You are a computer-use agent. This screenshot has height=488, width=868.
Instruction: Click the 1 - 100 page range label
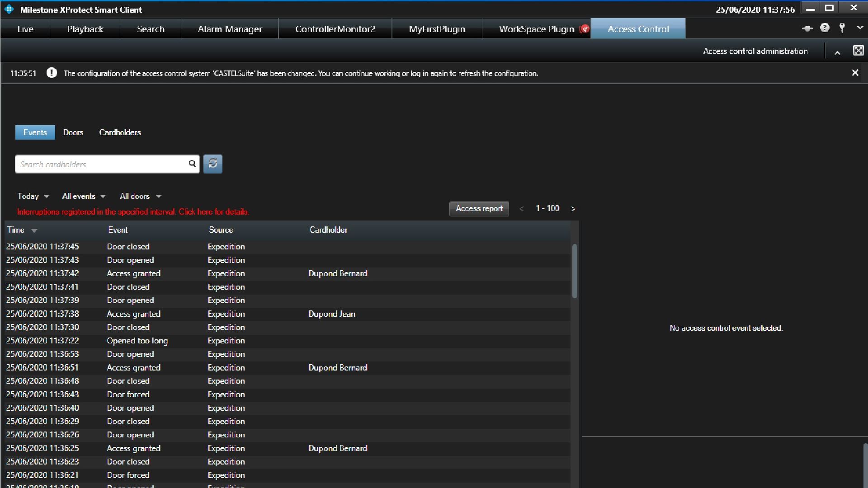(547, 208)
